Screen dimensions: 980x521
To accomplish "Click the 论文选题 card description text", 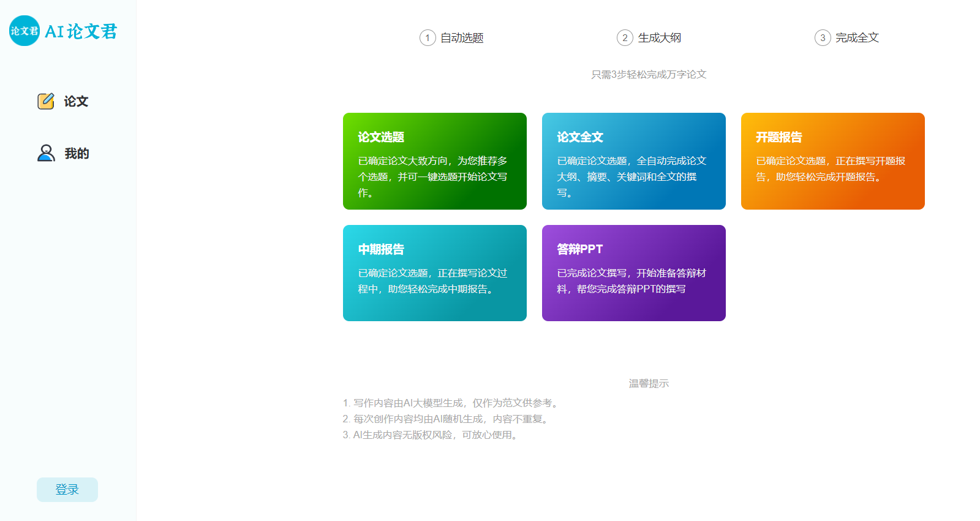I will coord(433,177).
